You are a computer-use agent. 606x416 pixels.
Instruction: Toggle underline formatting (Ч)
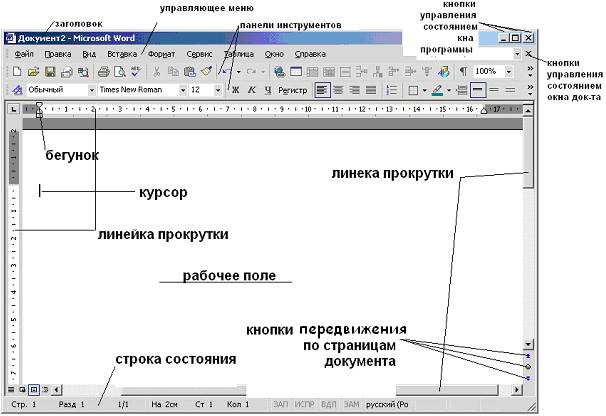pyautogui.click(x=268, y=90)
